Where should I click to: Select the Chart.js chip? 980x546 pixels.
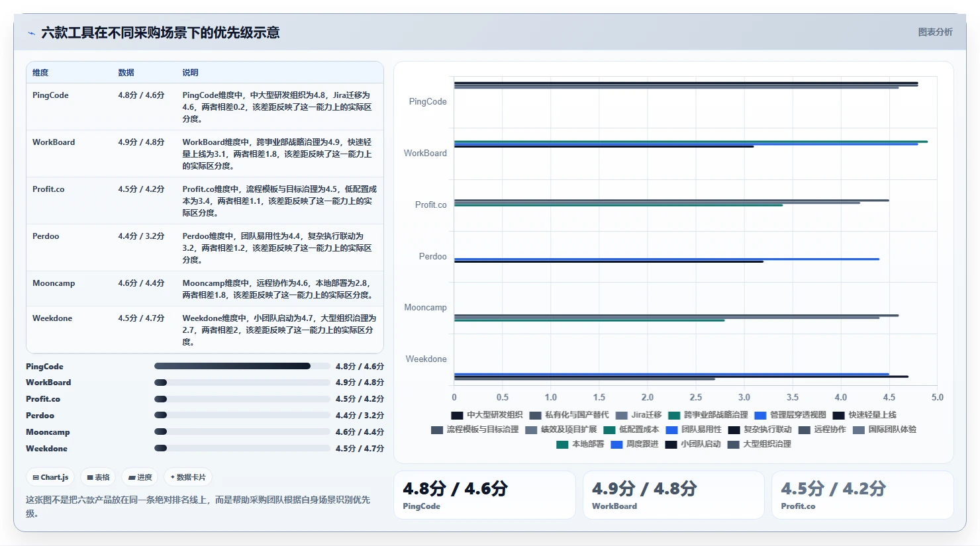50,477
